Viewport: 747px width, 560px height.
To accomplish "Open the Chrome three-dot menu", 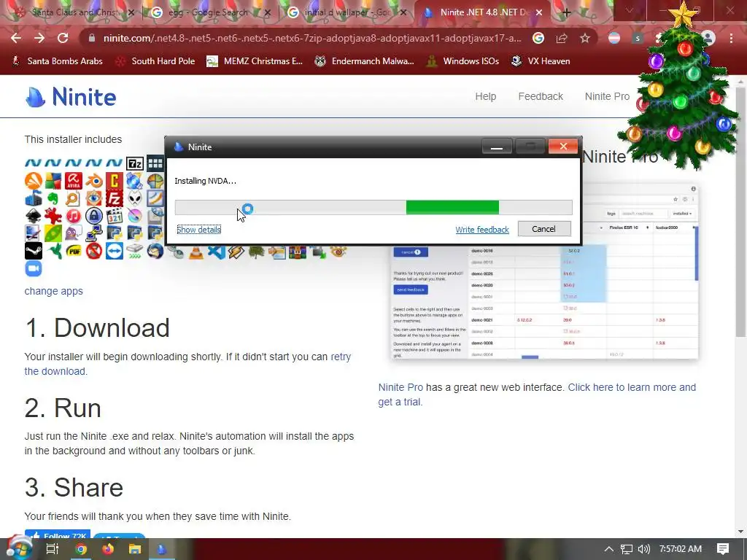I will 731,38.
